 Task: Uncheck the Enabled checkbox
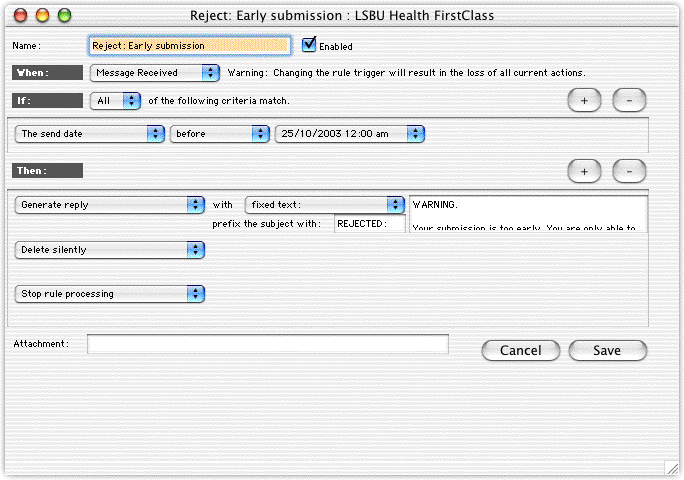[x=310, y=44]
